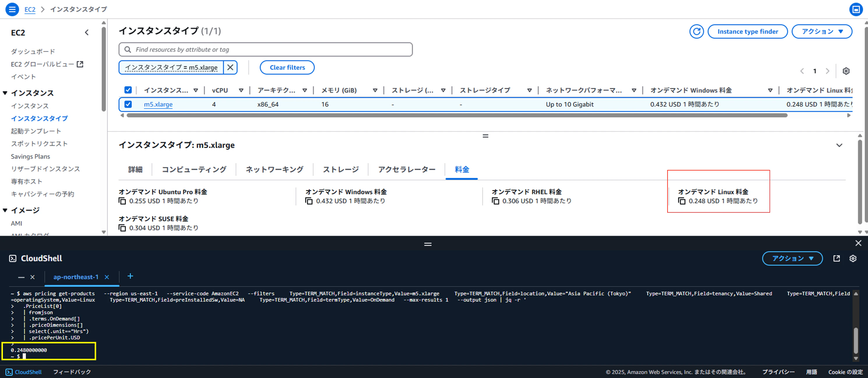Copy the RHEL price 0.306 USD

click(495, 201)
